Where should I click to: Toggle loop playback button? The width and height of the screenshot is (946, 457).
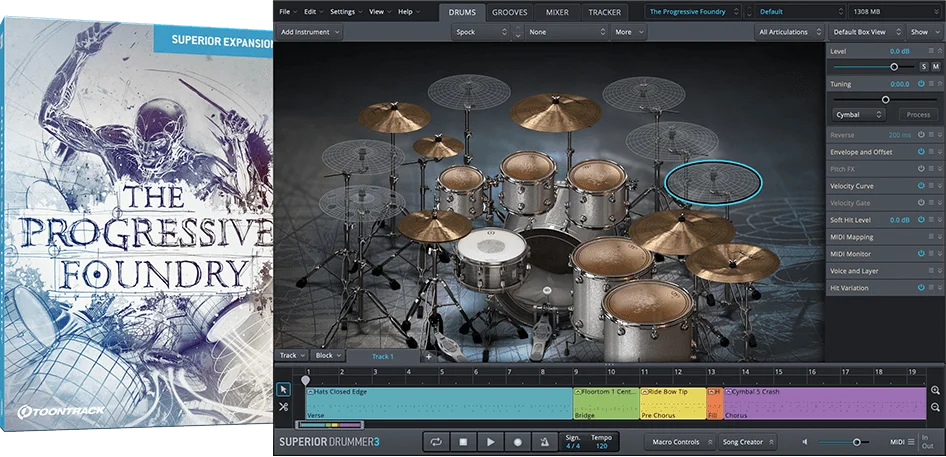[436, 442]
